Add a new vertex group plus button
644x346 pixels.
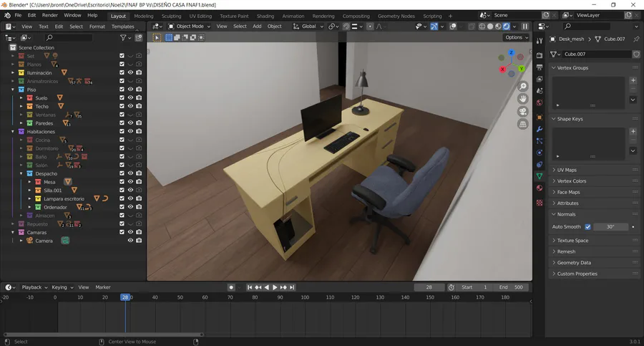point(633,80)
